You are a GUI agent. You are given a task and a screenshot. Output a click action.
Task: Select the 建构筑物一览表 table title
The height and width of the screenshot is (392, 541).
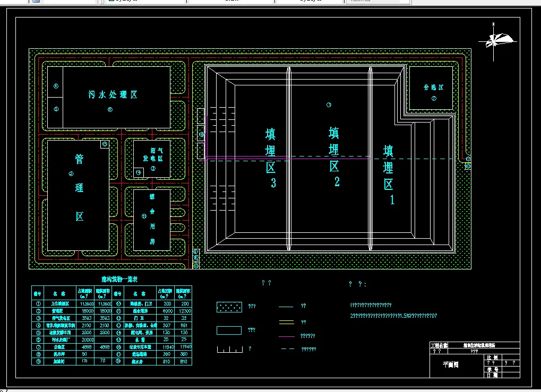[x=119, y=279]
